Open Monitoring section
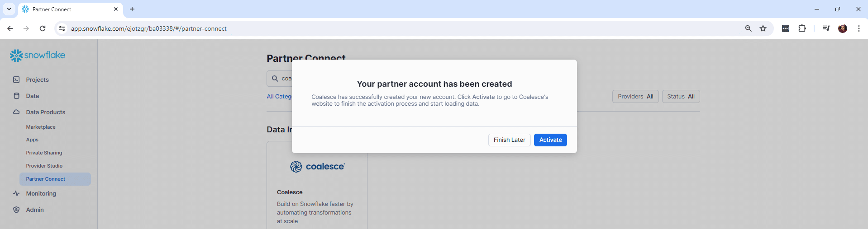Viewport: 868px width, 229px height. pos(41,193)
